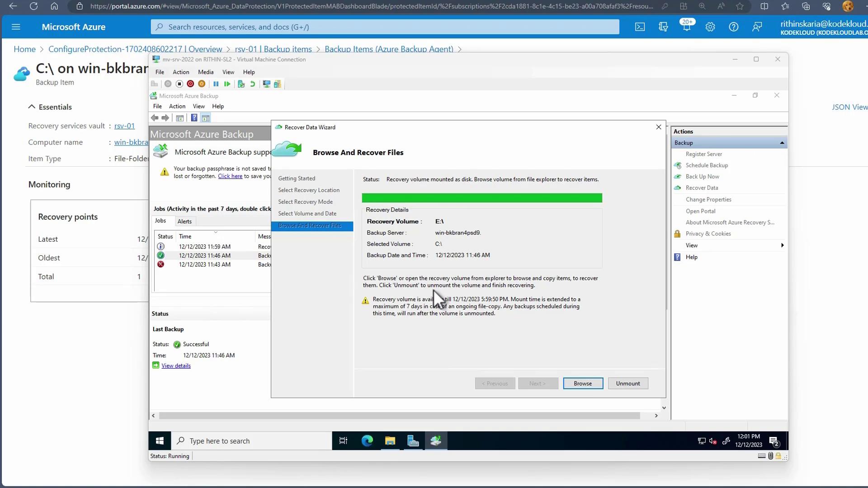Click the Azure portal search box
The image size is (868, 488).
pyautogui.click(x=385, y=27)
